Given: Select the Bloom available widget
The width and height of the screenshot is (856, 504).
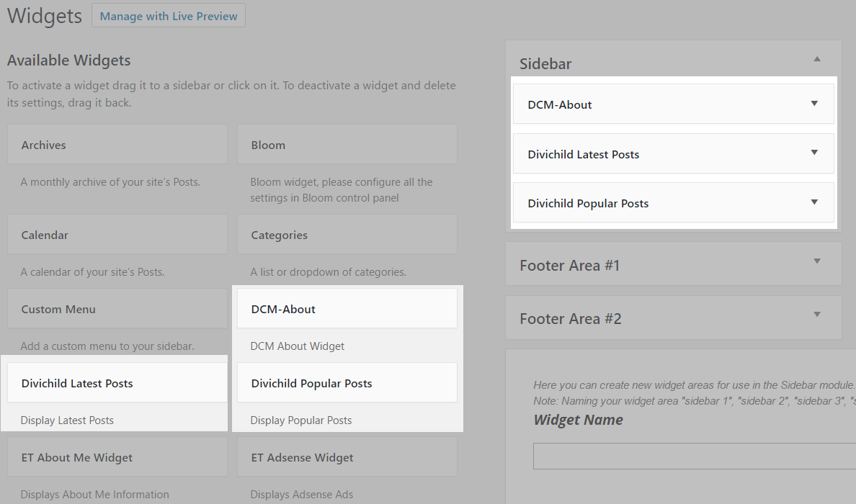Looking at the screenshot, I should pyautogui.click(x=347, y=145).
